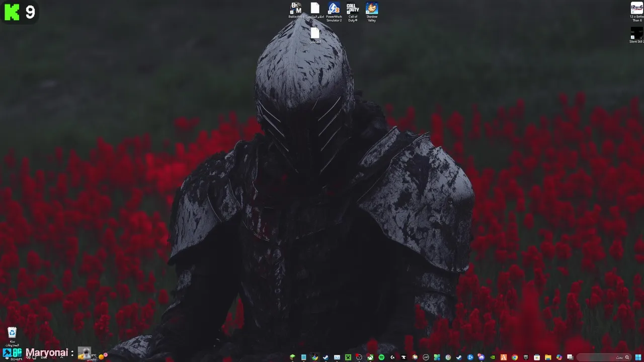Expand hidden system tray icons chevron
The height and width of the screenshot is (362, 644).
[x=61, y=357]
